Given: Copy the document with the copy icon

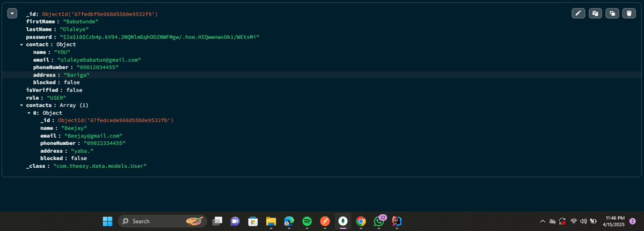Looking at the screenshot, I should [595, 13].
